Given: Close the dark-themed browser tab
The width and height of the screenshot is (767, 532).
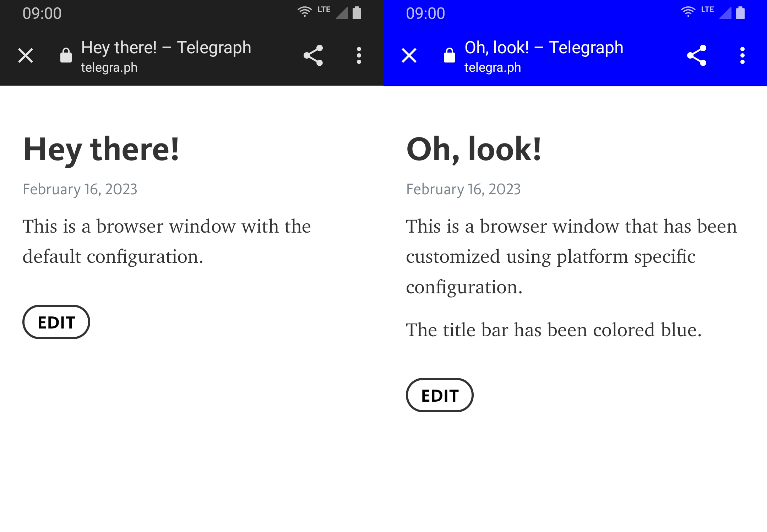Looking at the screenshot, I should [x=26, y=55].
